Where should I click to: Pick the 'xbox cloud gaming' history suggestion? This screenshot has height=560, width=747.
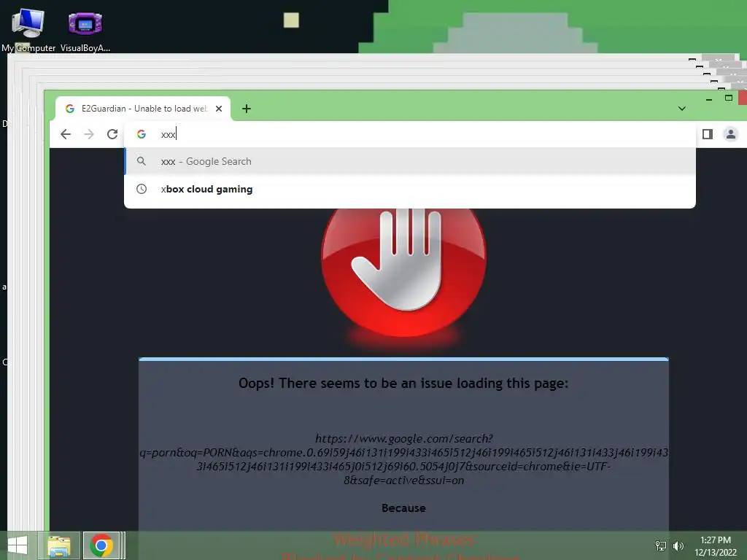coord(410,189)
